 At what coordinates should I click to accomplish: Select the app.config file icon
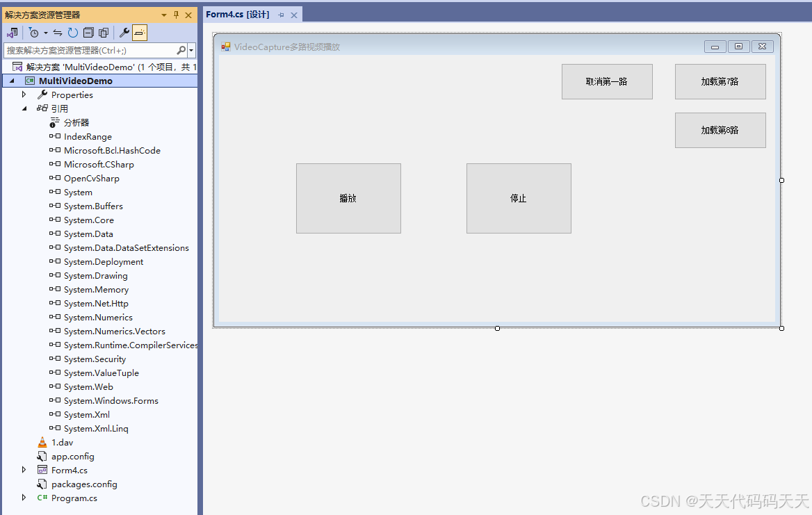(x=42, y=457)
